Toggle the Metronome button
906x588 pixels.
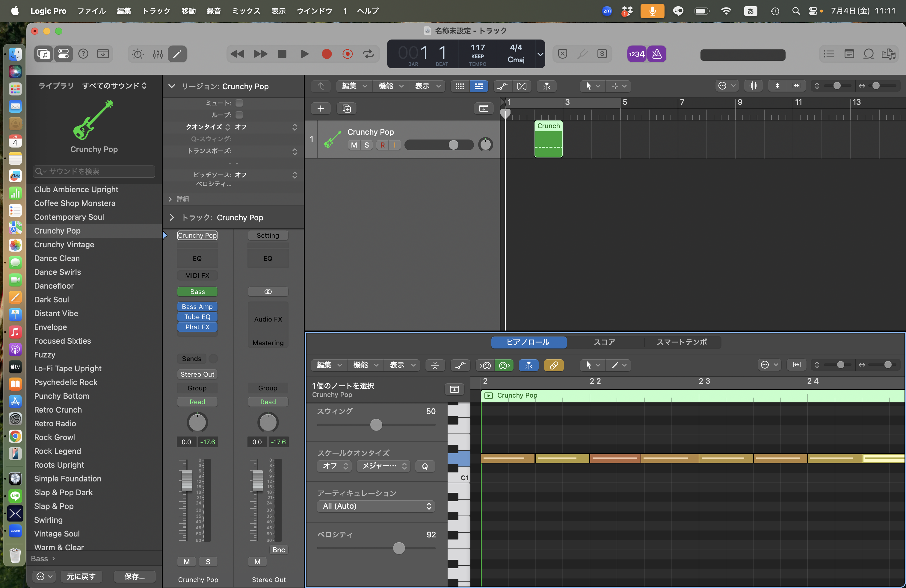pos(657,54)
